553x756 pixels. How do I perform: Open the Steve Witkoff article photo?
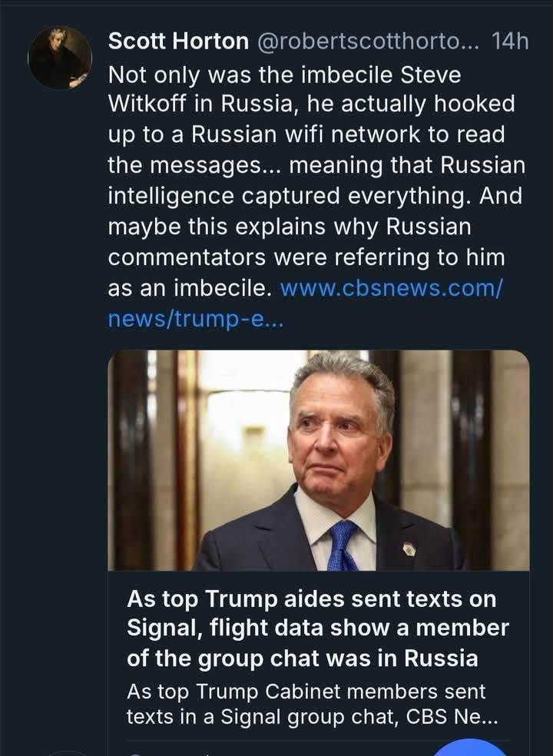pos(318,459)
